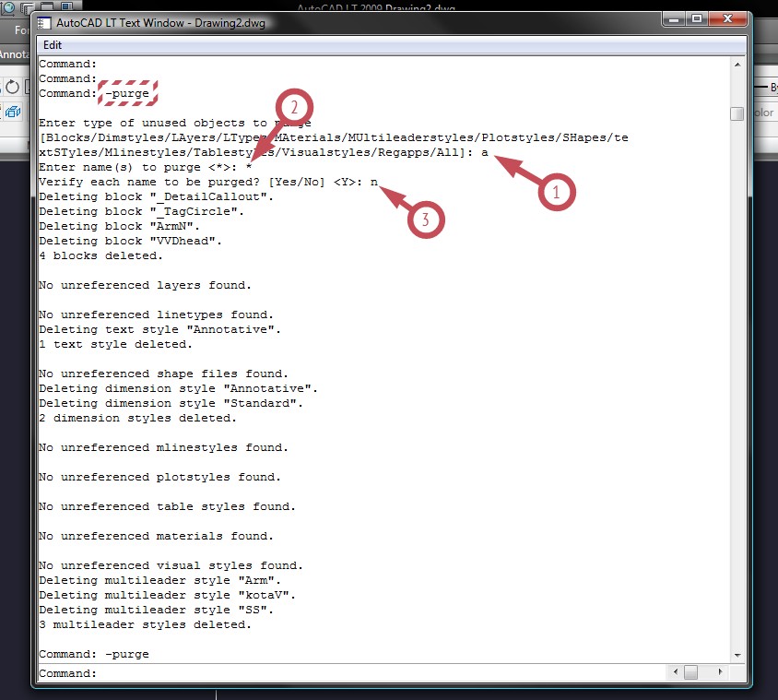This screenshot has width=778, height=700.
Task: Click the horizontal scrollbar thumb
Action: 690,672
